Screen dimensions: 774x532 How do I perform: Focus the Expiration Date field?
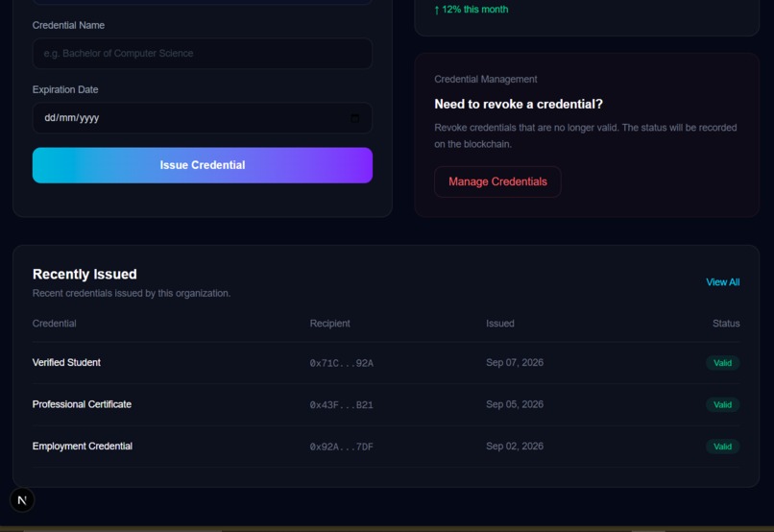pos(203,118)
